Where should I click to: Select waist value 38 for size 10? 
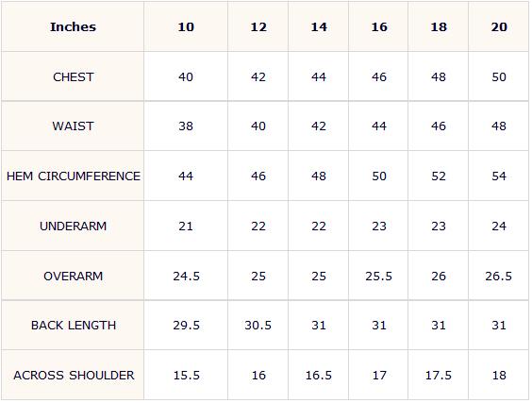tap(186, 126)
